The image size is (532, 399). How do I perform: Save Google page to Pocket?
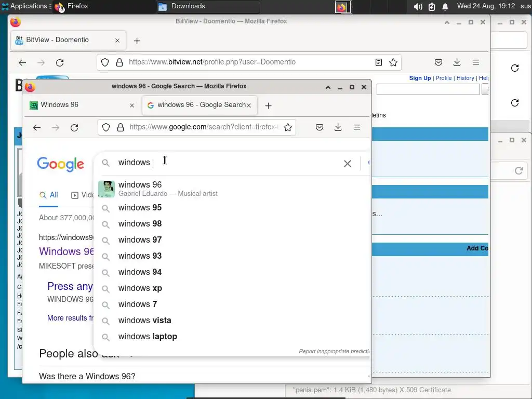[x=320, y=127]
